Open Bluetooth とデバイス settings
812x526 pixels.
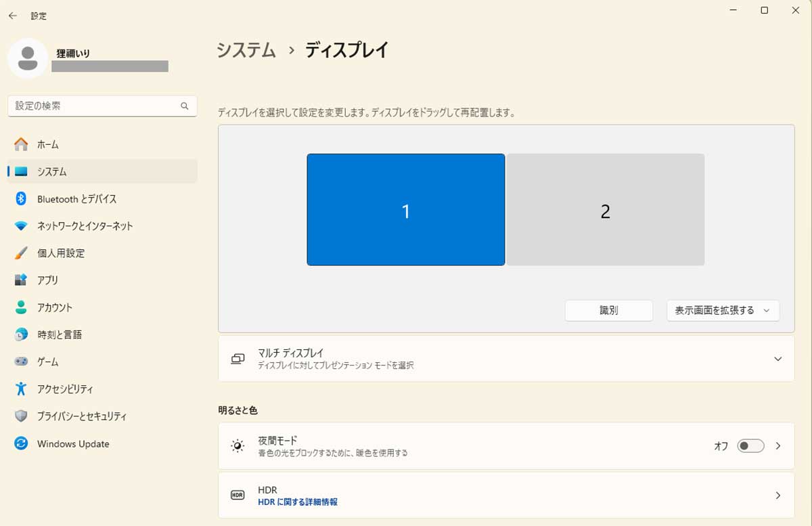coord(102,199)
